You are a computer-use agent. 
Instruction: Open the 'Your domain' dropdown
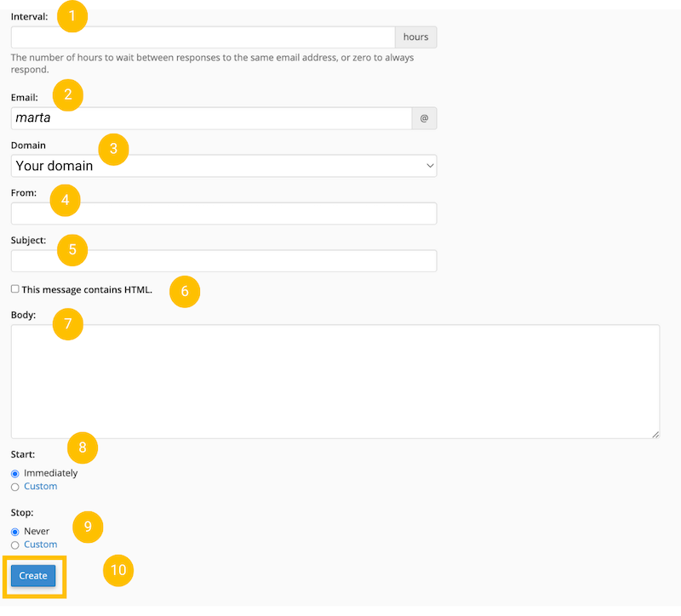224,166
